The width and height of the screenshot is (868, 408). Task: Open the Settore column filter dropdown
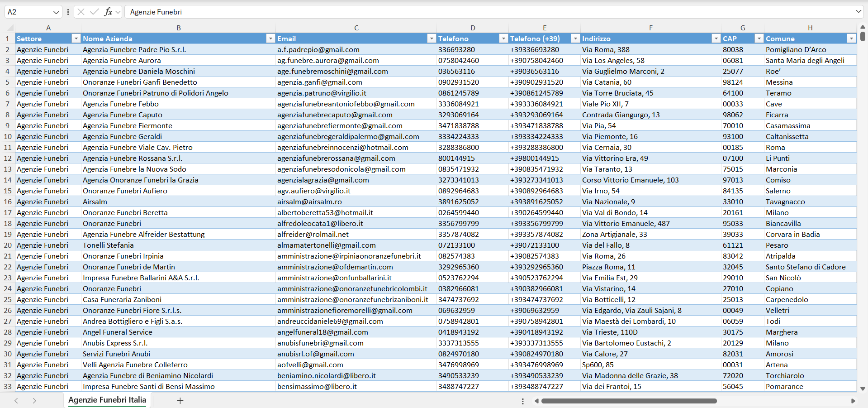76,38
